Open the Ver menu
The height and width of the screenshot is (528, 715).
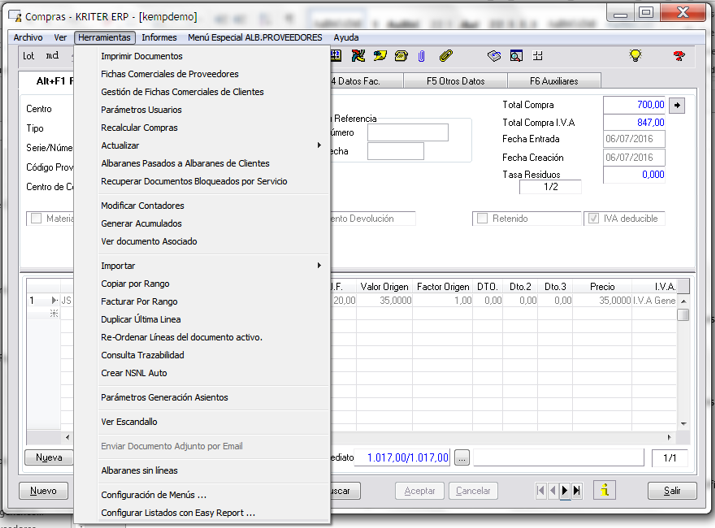[x=60, y=37]
